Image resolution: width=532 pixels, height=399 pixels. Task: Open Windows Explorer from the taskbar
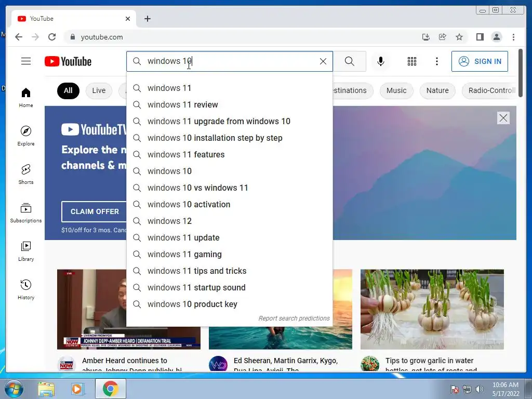(46, 389)
